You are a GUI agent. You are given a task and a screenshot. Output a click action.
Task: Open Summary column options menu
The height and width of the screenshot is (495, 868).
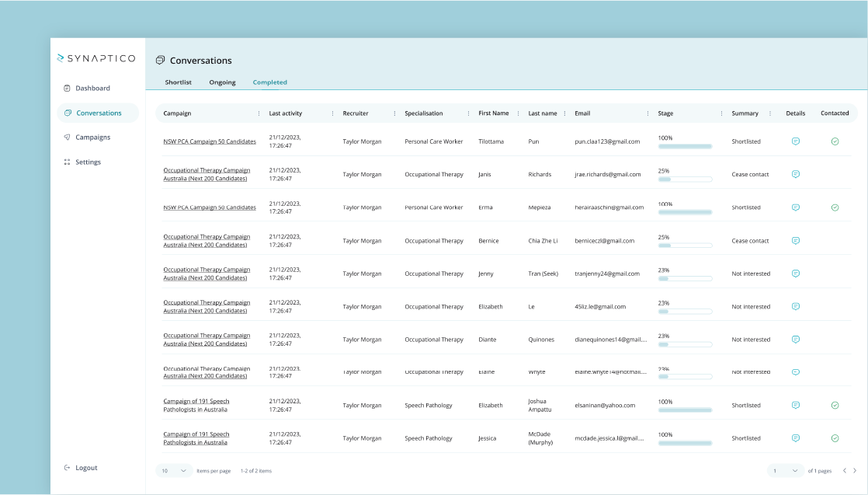pyautogui.click(x=770, y=113)
